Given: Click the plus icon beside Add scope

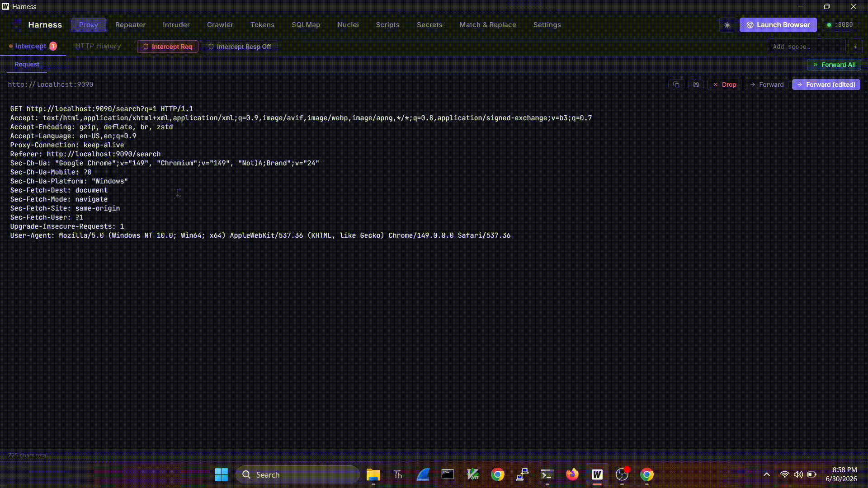Looking at the screenshot, I should pos(855,47).
